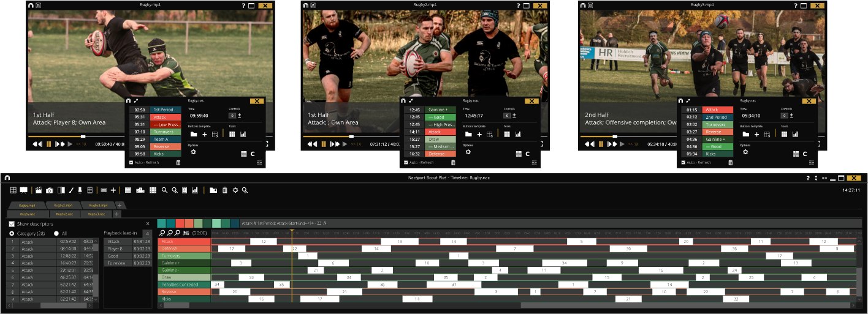868x314 pixels.
Task: Open the Rugby.mp4 tab
Action: [x=28, y=205]
